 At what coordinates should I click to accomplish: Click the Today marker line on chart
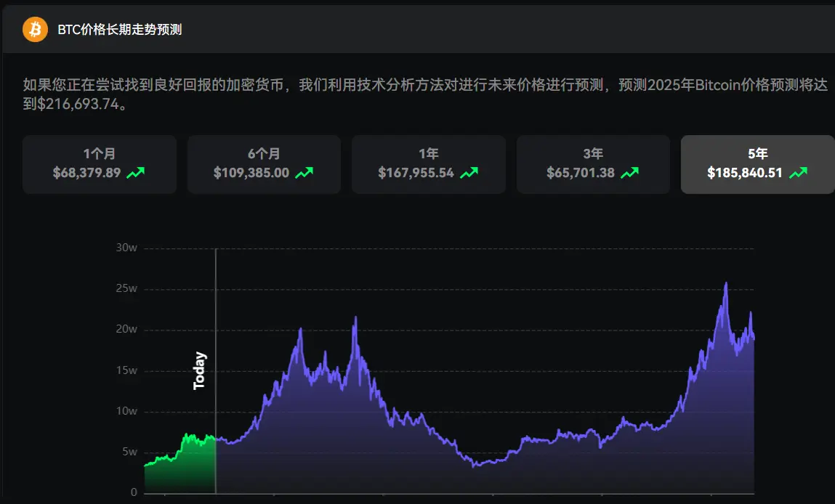click(216, 370)
